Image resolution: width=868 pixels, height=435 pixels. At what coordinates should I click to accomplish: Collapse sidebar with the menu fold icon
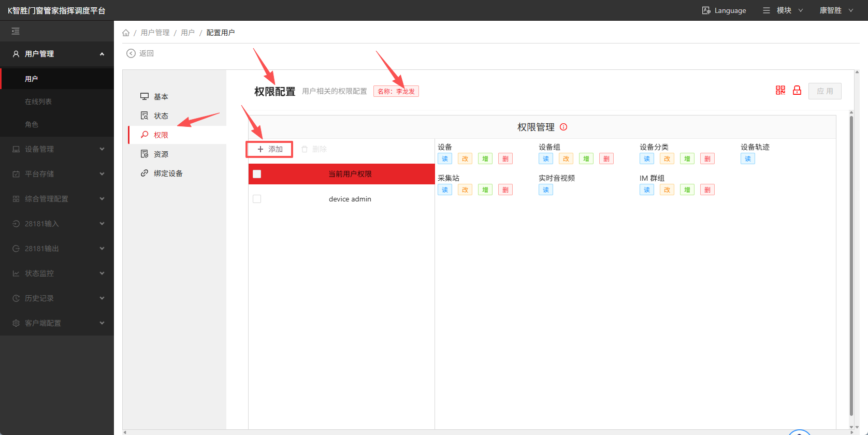(16, 32)
